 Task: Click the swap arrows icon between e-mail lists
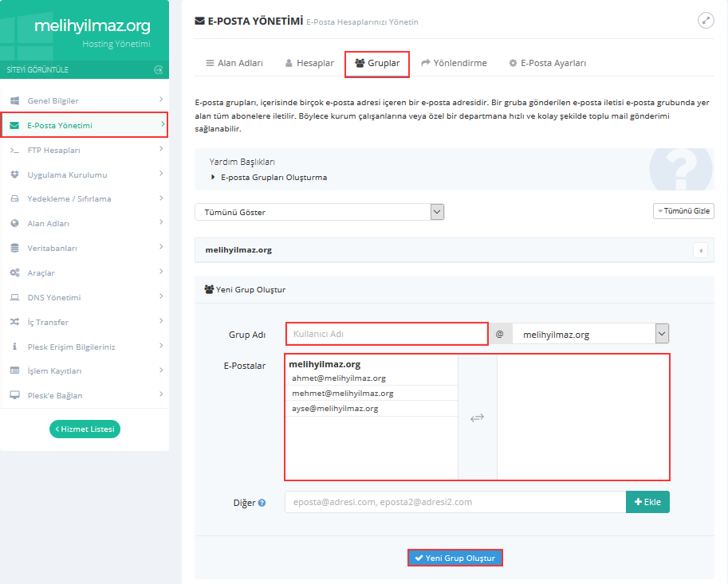[477, 417]
